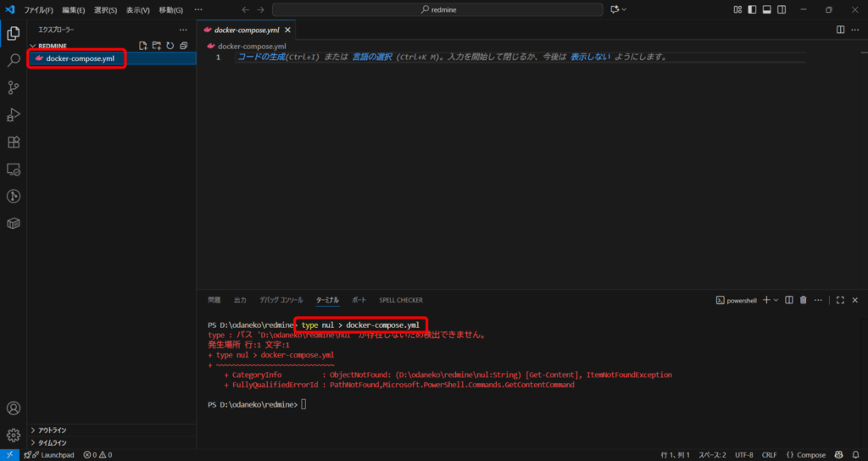Refresh the explorer file list

tap(170, 46)
